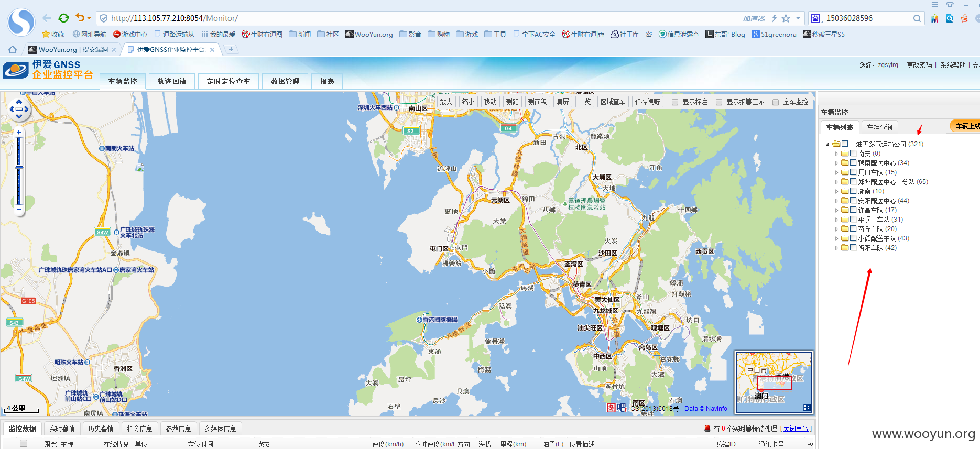The width and height of the screenshot is (980, 449).
Task: Check the 豫南配送中心 checkbox
Action: (x=853, y=163)
